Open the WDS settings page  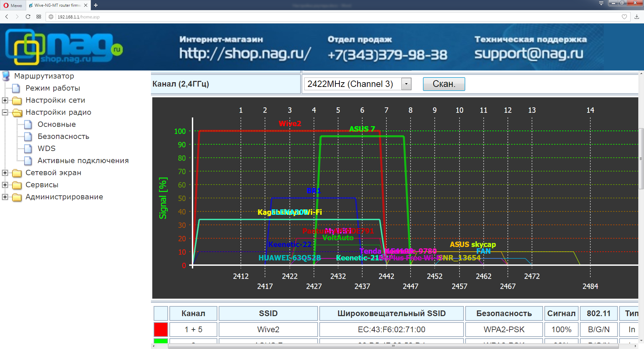pos(47,148)
